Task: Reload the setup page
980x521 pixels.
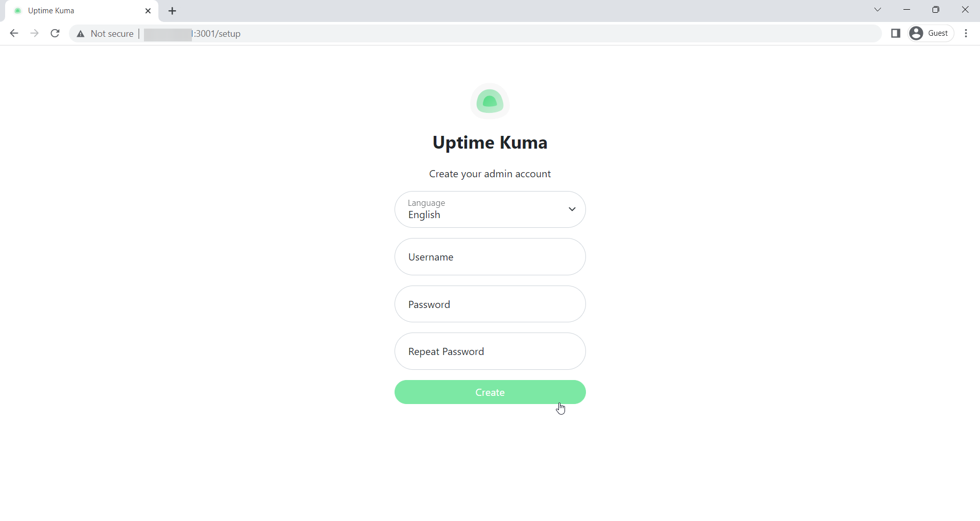Action: [x=55, y=34]
